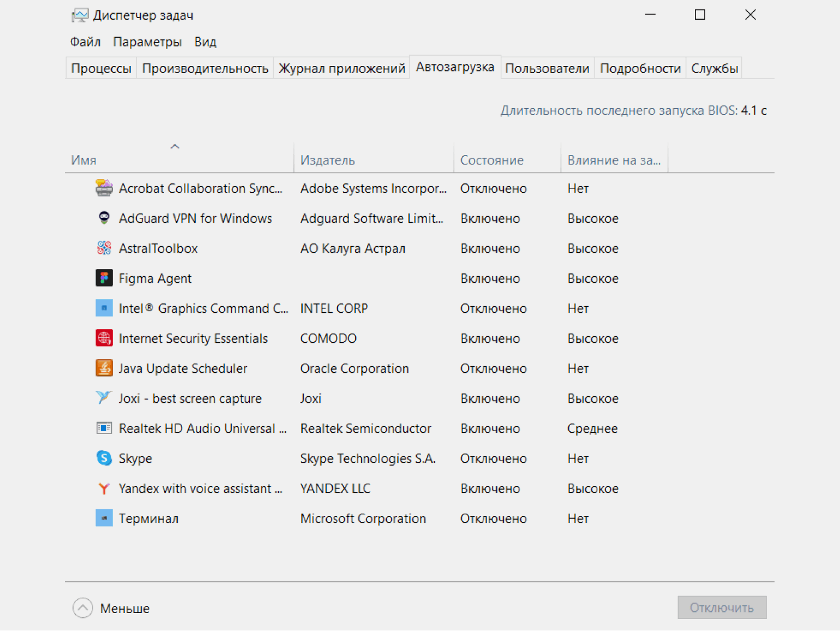The width and height of the screenshot is (840, 631).
Task: Click the Среднее impact value for Realtek
Action: 592,428
